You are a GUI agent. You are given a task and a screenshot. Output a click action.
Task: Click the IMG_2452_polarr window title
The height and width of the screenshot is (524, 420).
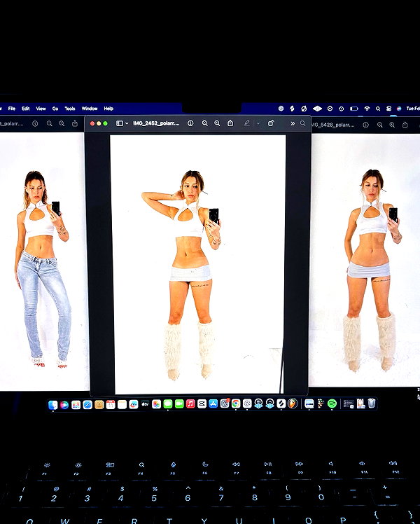click(156, 123)
